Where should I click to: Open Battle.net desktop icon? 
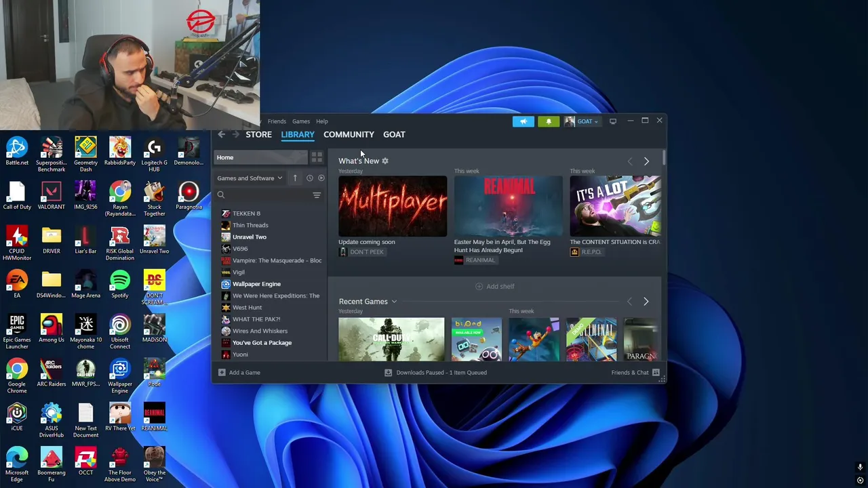click(x=17, y=152)
